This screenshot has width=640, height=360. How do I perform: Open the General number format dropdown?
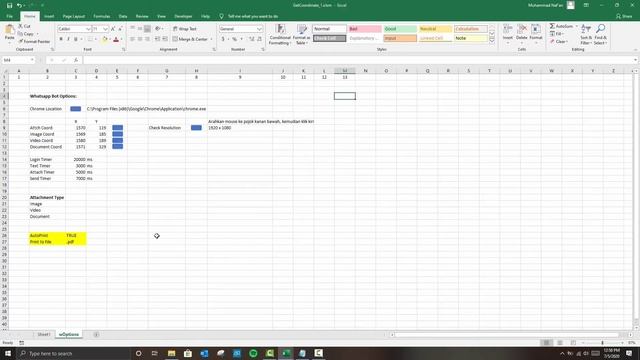[259, 29]
